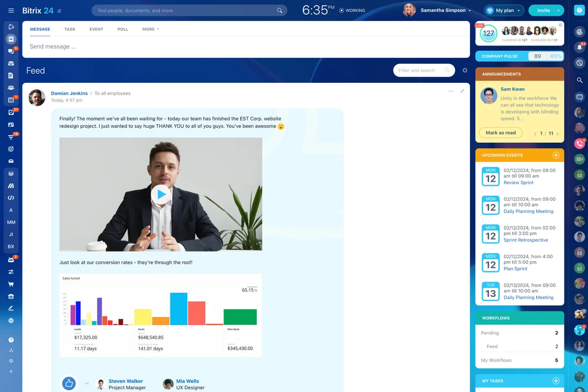Open feed settings gear icon
Viewport: 588px width, 392px height.
[465, 71]
